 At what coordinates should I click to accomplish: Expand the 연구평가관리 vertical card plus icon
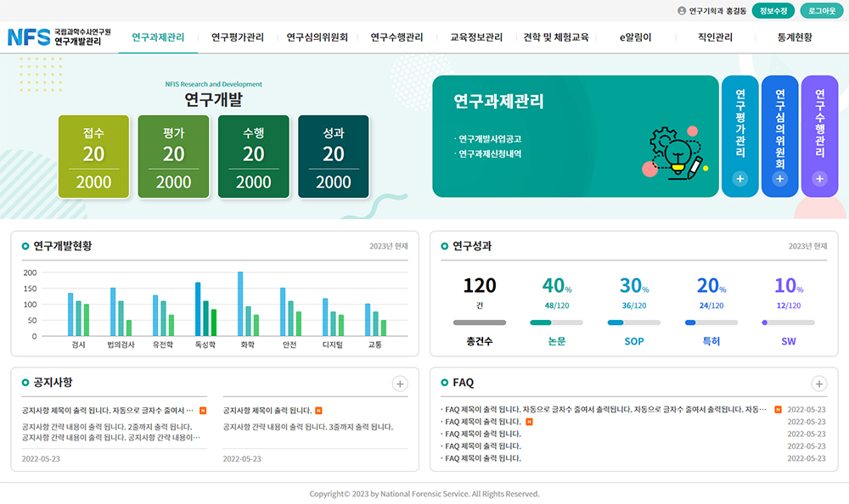[739, 179]
